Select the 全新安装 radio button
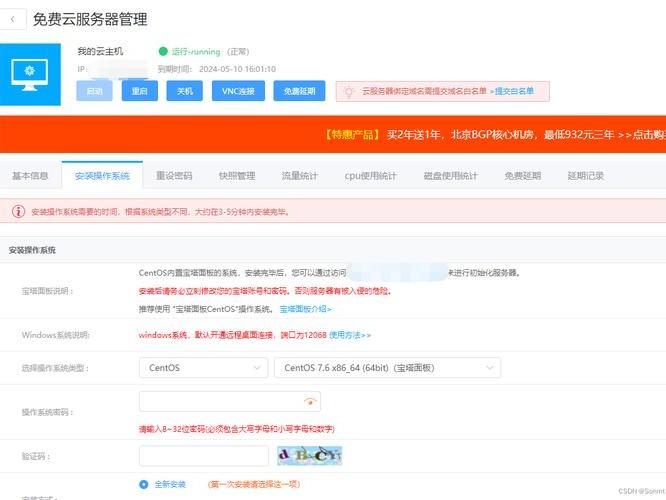Screen dimensions: 666x500 144,484
